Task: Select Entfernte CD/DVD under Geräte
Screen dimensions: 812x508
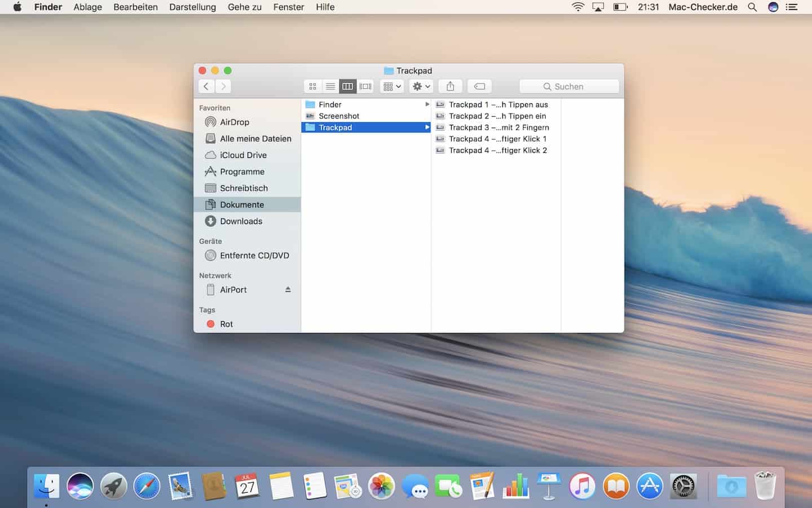Action: click(x=247, y=256)
